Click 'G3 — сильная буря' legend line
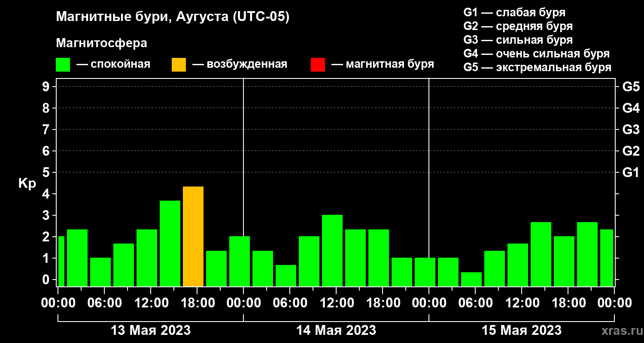The width and height of the screenshot is (644, 343). [x=518, y=40]
